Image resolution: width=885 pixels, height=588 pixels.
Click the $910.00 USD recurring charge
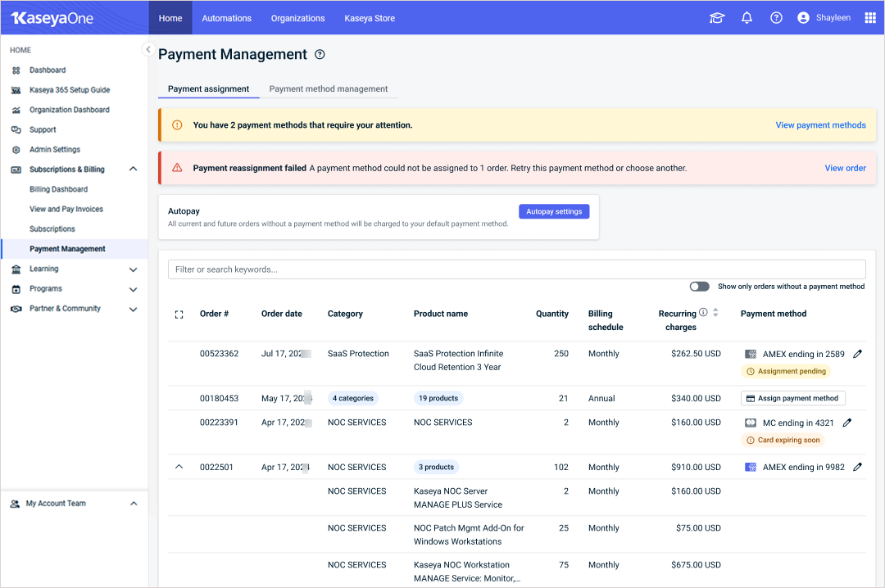696,467
